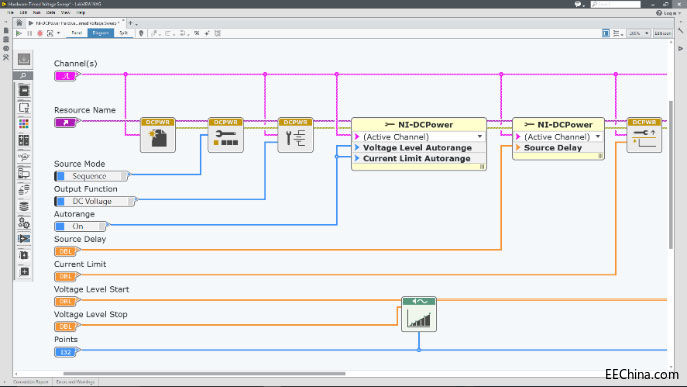Viewport: 687px width, 387px height.
Task: Click the horizontal scrollbar of the diagram
Action: pos(204,374)
